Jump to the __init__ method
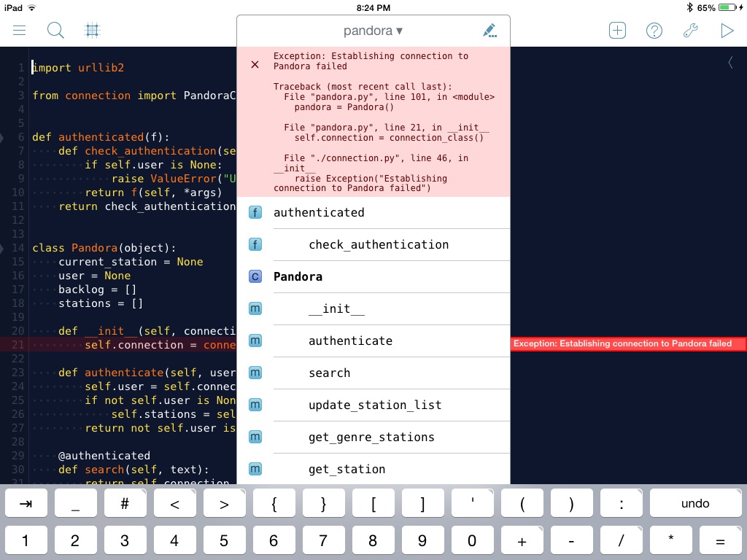Image resolution: width=747 pixels, height=560 pixels. [x=373, y=308]
